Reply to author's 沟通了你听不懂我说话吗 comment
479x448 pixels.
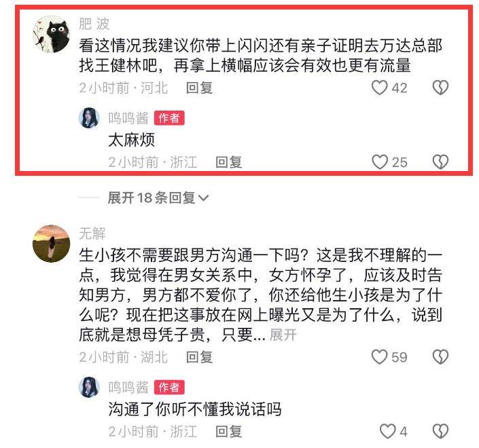[x=228, y=431]
